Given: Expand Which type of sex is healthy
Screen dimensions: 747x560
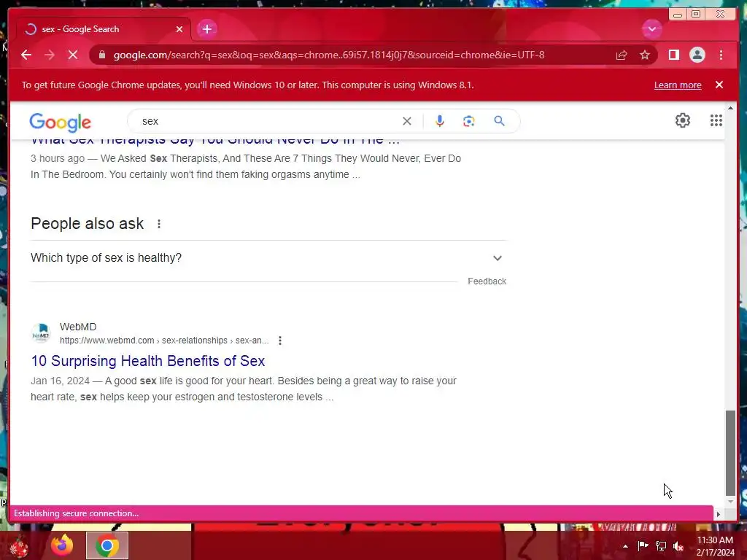Looking at the screenshot, I should [268, 257].
